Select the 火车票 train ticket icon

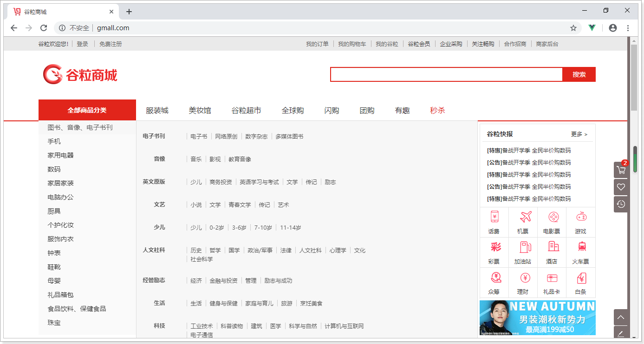click(x=581, y=247)
